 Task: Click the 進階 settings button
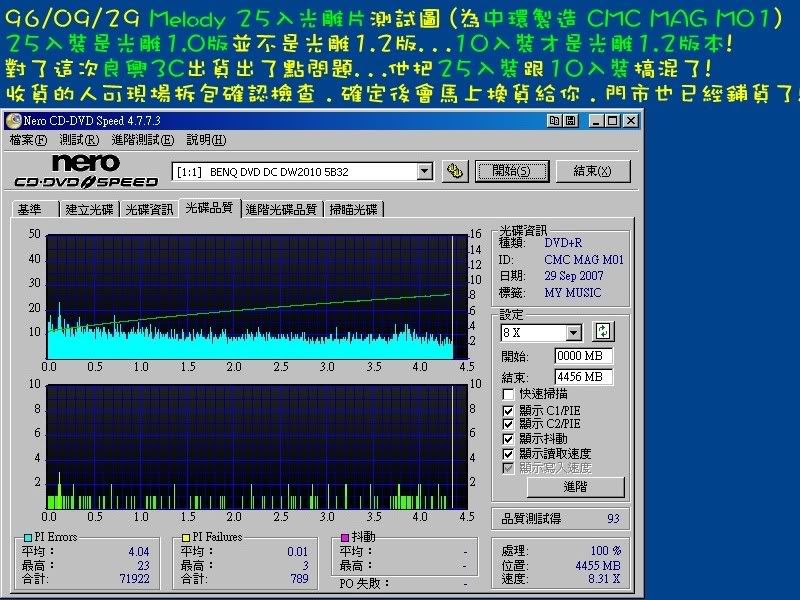coord(576,487)
